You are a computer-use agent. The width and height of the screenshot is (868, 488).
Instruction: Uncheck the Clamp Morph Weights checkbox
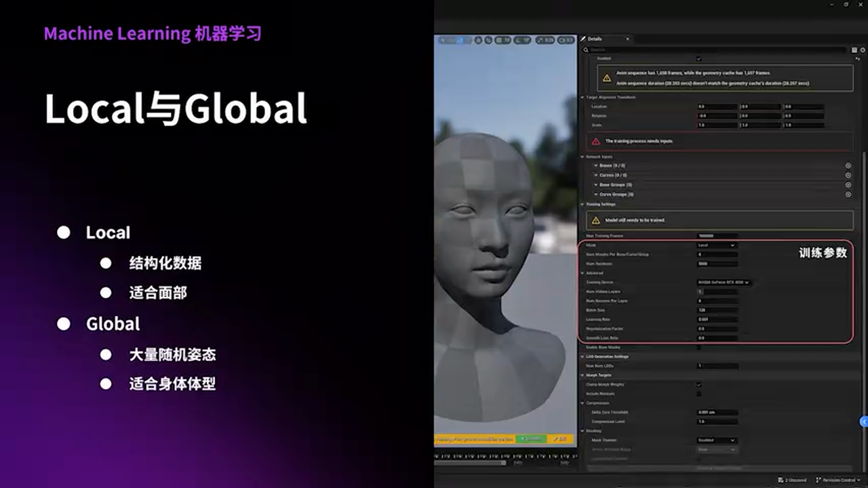(698, 385)
